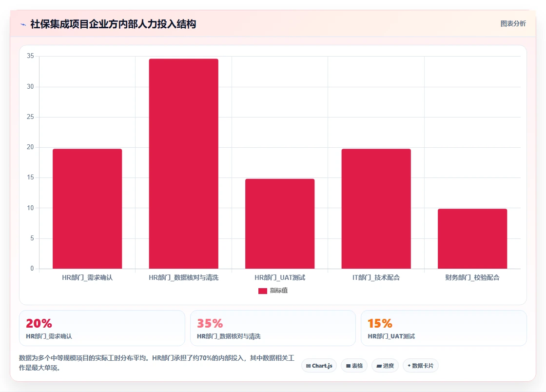
Task: Click x-axis label HR部门_数据核对与清洗
Action: 183,277
